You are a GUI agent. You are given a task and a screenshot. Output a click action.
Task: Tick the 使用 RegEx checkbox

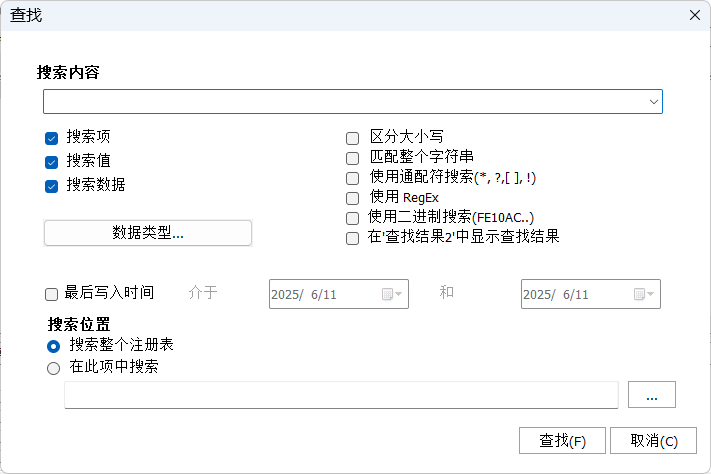[352, 198]
